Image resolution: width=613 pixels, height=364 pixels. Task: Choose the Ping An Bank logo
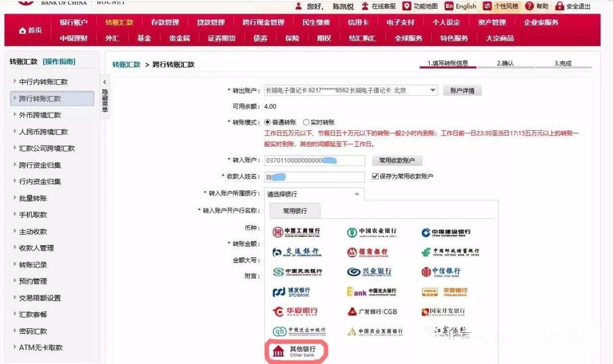point(445,292)
